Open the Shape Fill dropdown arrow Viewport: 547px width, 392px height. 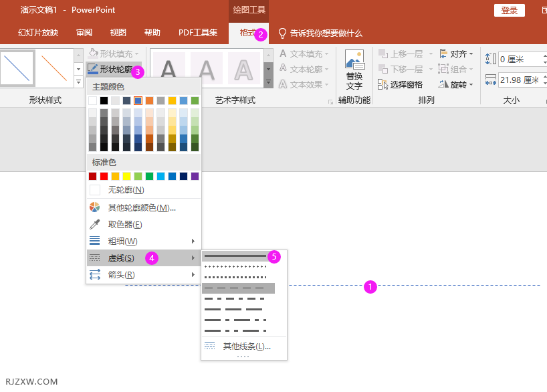coord(136,54)
